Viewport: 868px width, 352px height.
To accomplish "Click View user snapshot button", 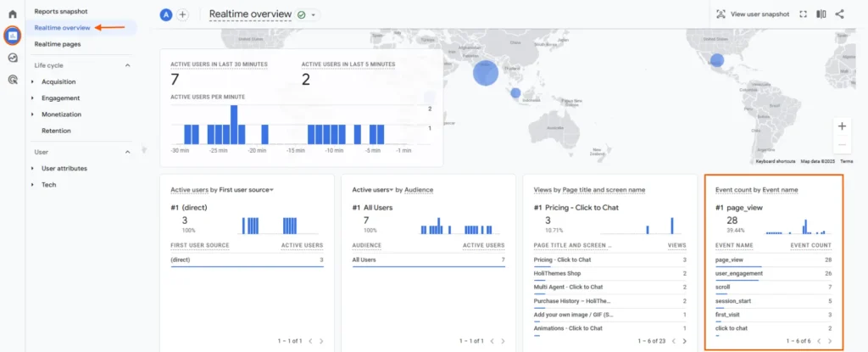I will [x=753, y=14].
